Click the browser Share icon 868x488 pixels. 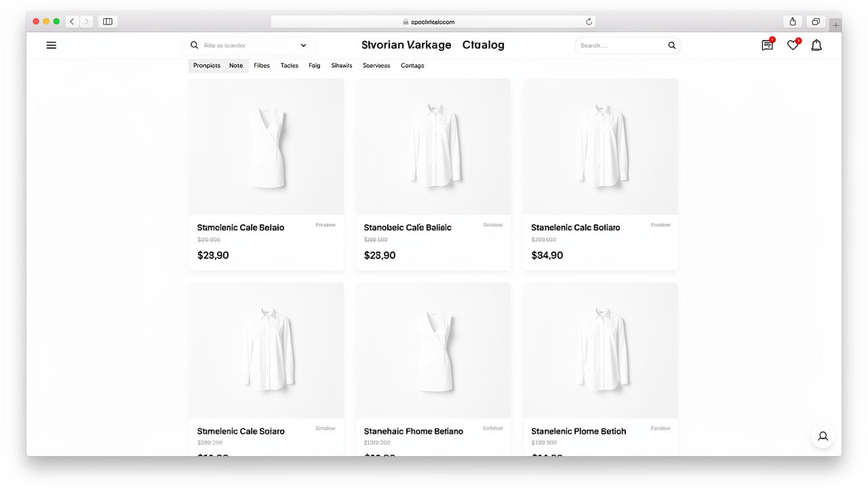[793, 22]
